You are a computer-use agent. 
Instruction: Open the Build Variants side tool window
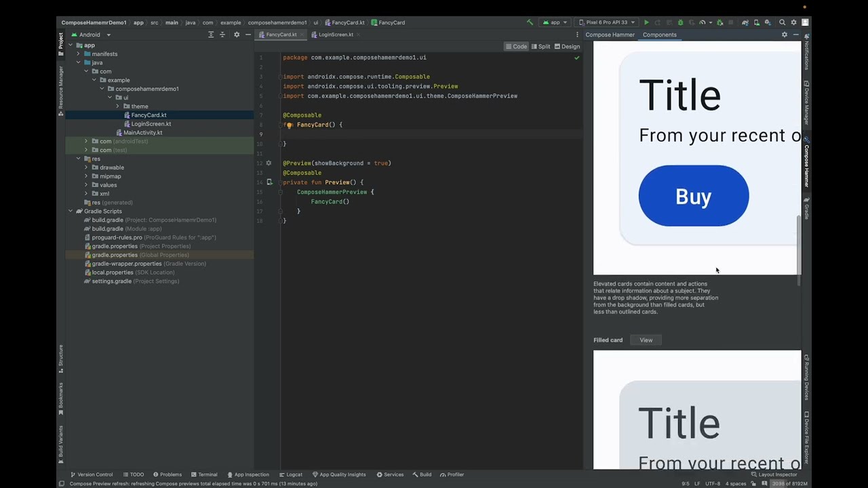(x=60, y=443)
